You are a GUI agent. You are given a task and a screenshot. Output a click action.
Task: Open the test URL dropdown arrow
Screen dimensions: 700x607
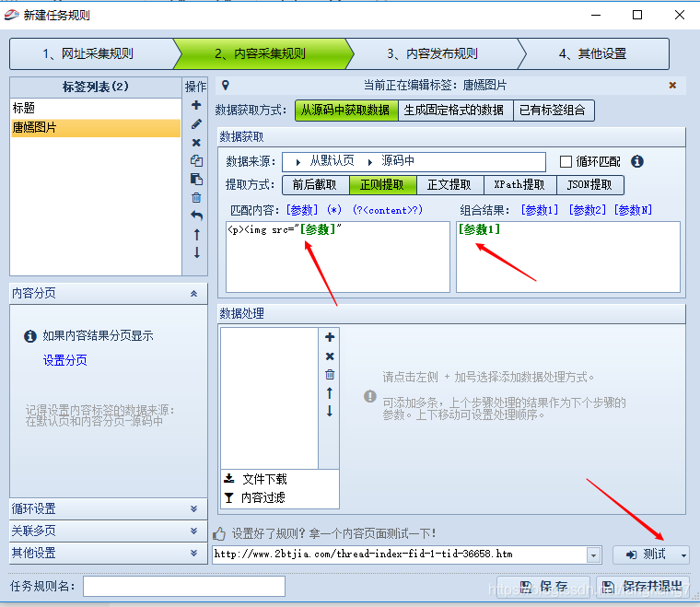click(x=593, y=555)
